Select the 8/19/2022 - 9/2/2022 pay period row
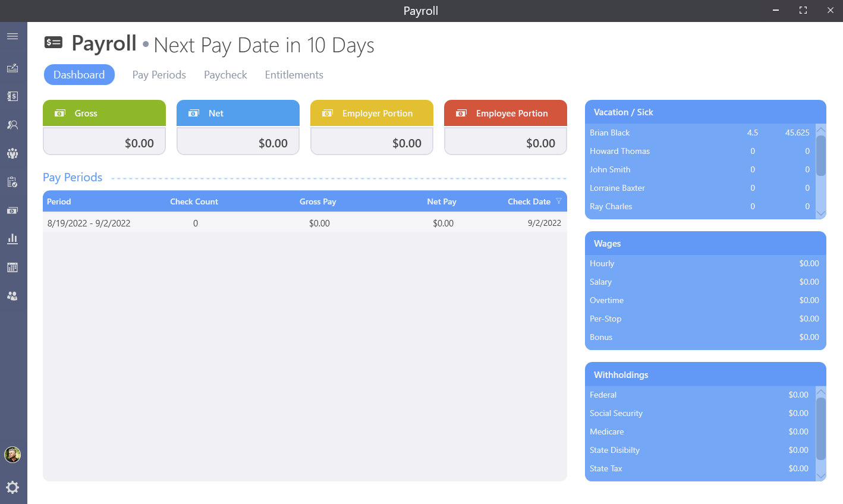 click(238, 223)
